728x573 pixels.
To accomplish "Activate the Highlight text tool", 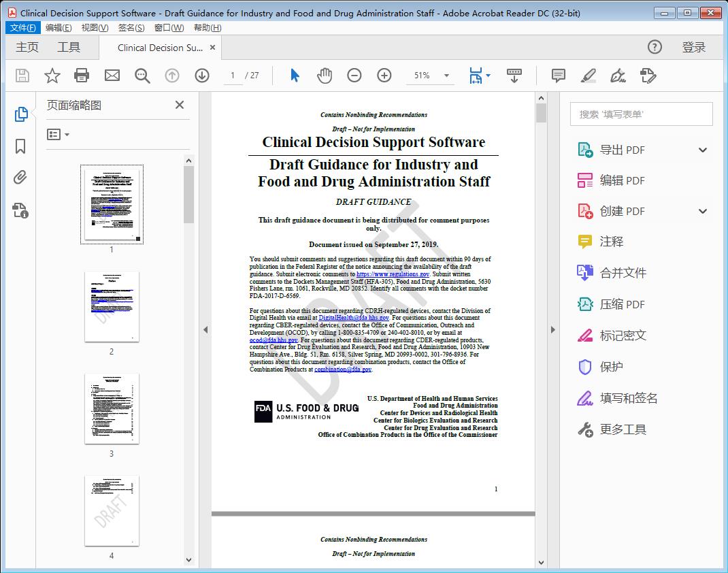I will [x=587, y=76].
